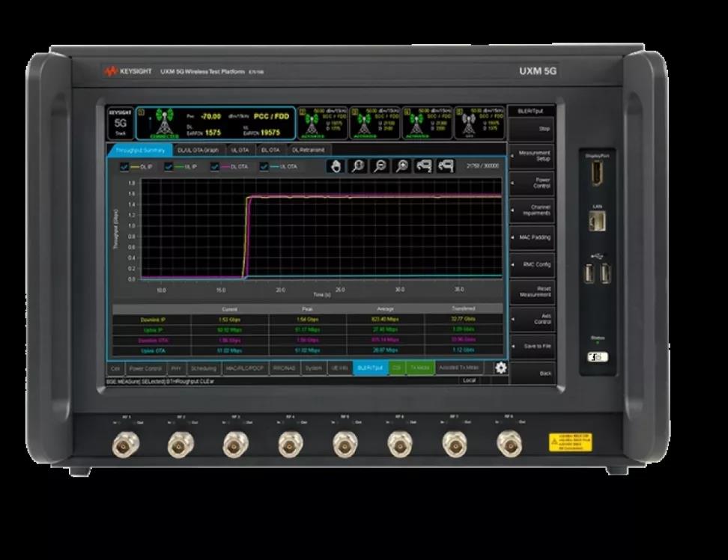Select the grey inactive SCC tower icon
The image size is (728, 560).
coord(469,124)
